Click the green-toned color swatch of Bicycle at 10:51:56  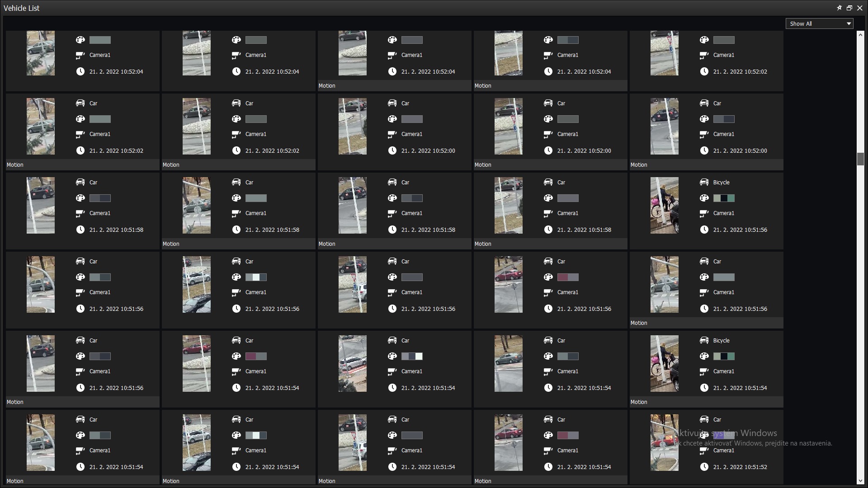[x=724, y=198]
